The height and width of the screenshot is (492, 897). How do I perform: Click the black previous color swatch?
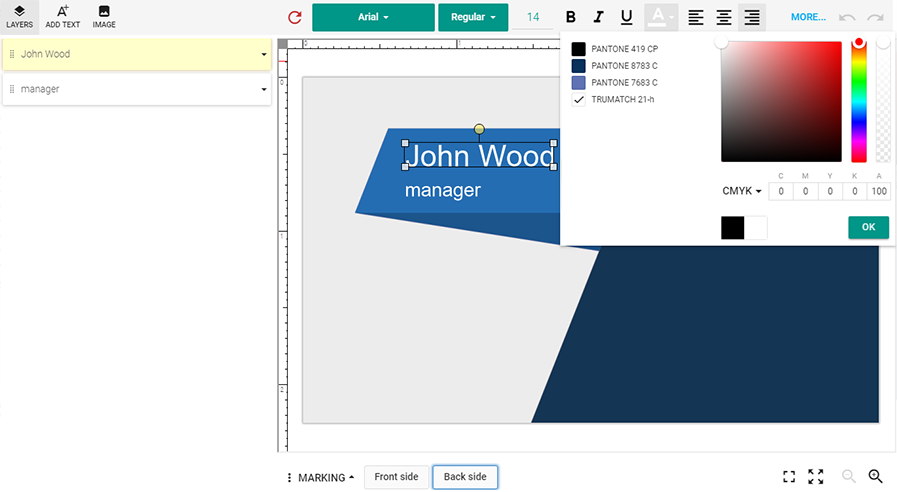[x=732, y=228]
